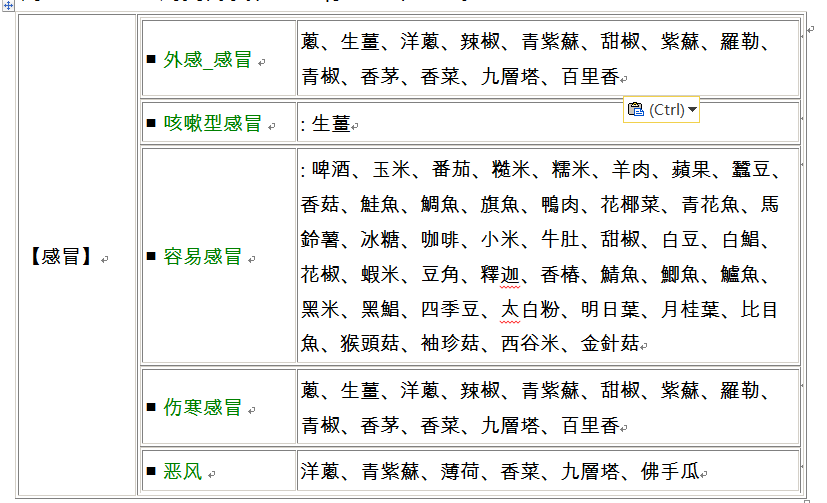
Task: Click 佛手瓜 in the 恶风 row
Action: 670,471
